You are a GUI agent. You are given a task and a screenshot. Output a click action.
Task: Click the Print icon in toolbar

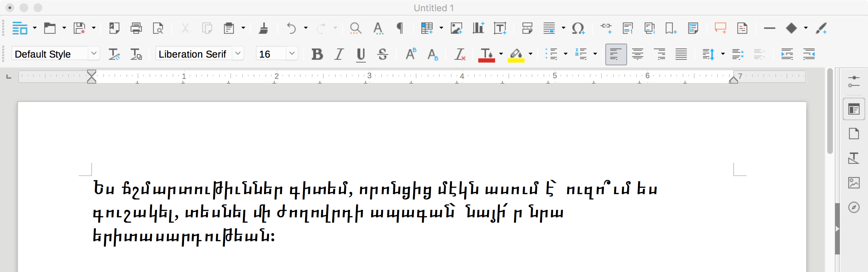coord(136,28)
